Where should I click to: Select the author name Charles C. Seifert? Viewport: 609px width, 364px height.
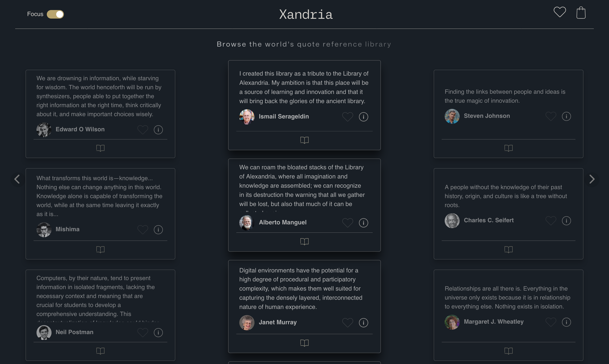point(489,220)
